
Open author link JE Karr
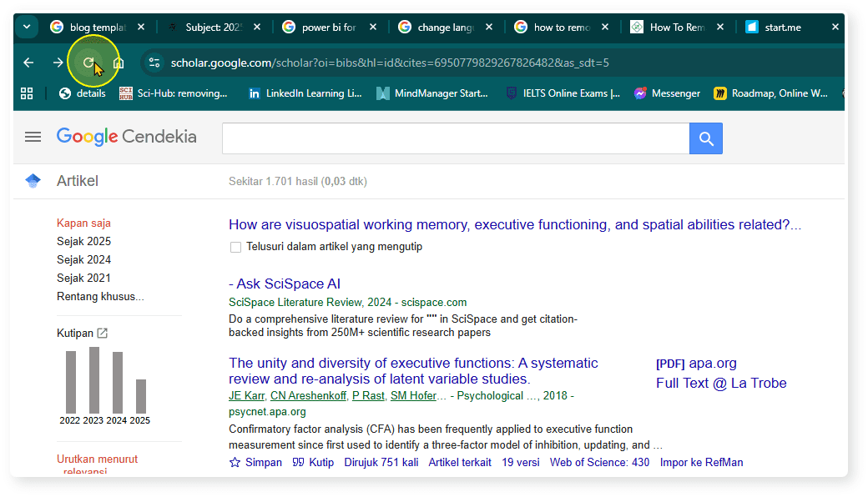(x=247, y=396)
